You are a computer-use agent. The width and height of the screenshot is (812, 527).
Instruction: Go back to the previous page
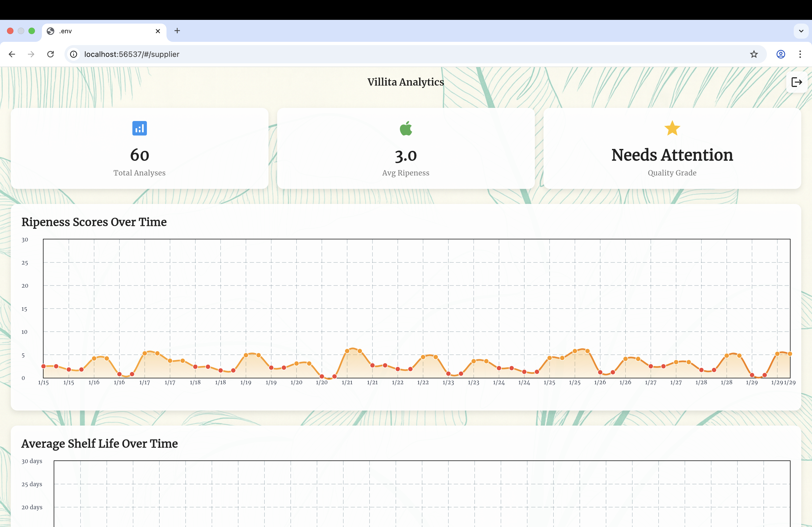pyautogui.click(x=12, y=54)
